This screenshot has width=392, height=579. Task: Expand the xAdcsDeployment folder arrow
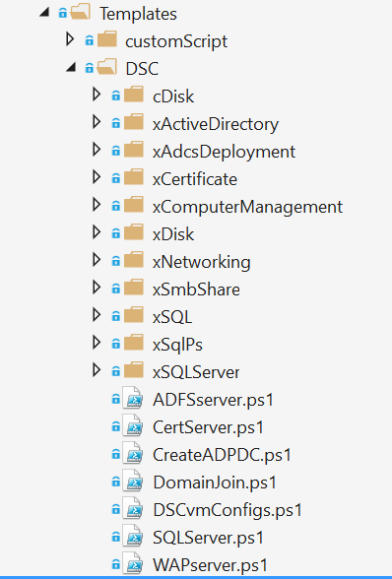tap(97, 150)
